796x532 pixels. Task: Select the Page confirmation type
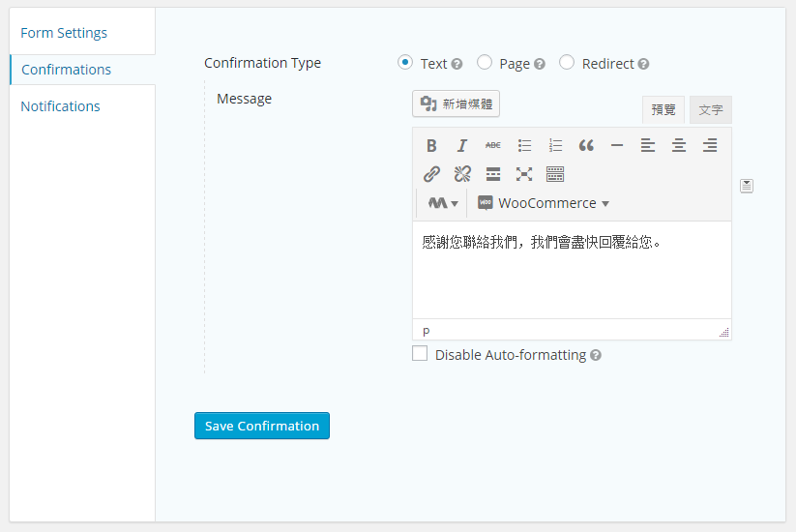(485, 63)
